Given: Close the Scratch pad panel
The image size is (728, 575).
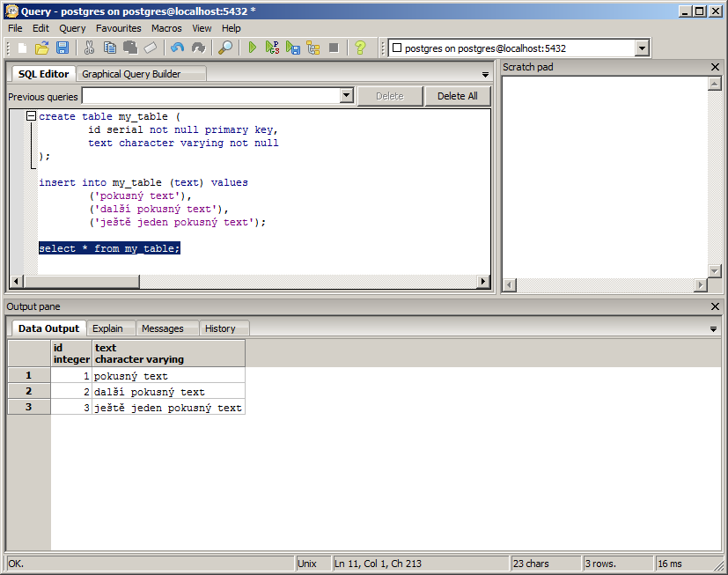Looking at the screenshot, I should 715,67.
